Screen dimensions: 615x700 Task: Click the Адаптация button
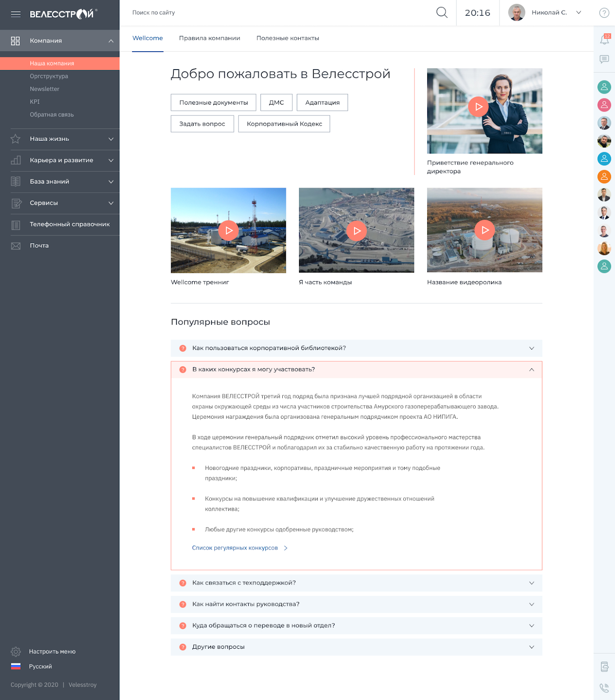[x=322, y=102]
